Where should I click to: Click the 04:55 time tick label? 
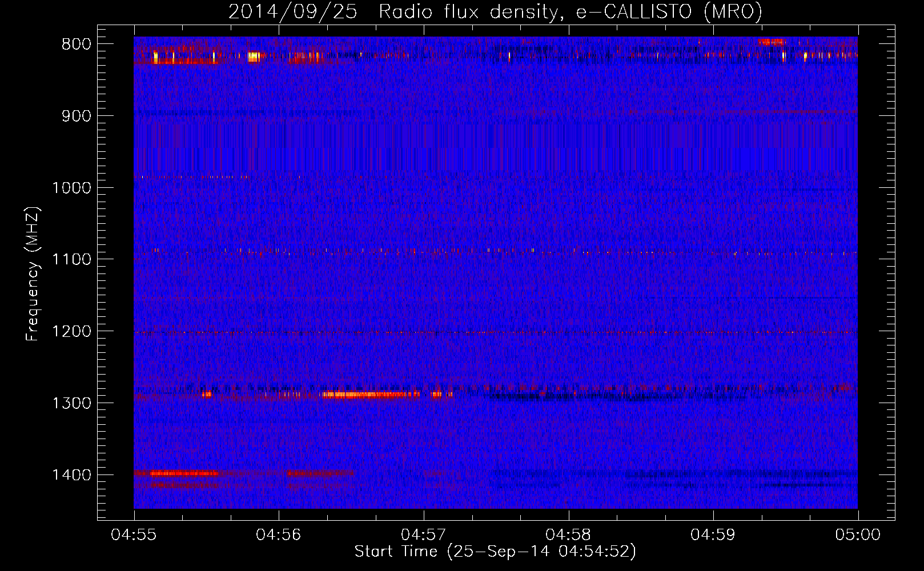click(x=134, y=535)
